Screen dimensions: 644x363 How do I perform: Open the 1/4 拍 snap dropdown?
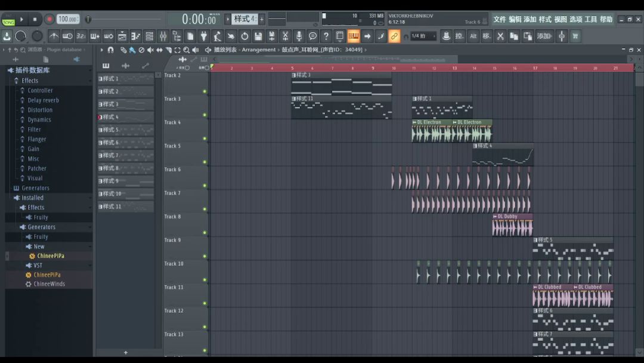(423, 36)
